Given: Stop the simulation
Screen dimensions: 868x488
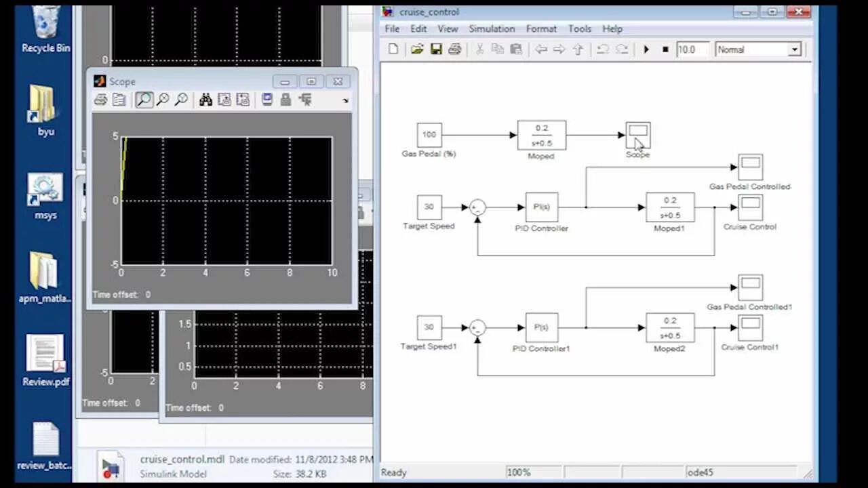Looking at the screenshot, I should tap(665, 49).
